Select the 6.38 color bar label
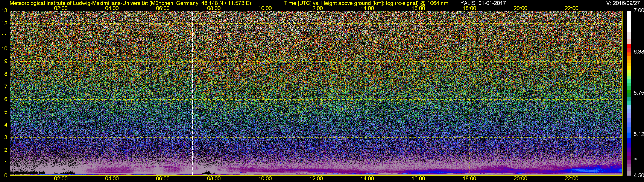Viewport: 644px width, 182px height. coord(639,52)
